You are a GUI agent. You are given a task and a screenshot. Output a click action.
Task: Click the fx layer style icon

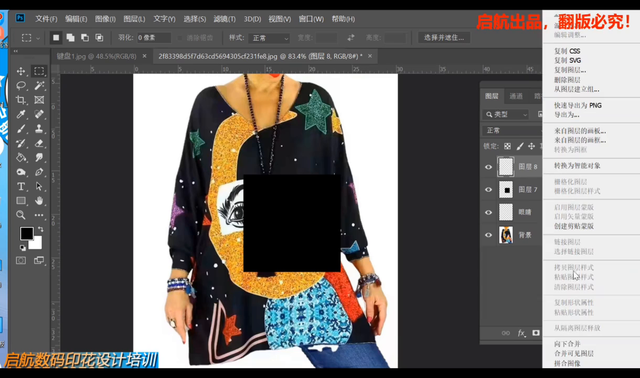(x=521, y=333)
